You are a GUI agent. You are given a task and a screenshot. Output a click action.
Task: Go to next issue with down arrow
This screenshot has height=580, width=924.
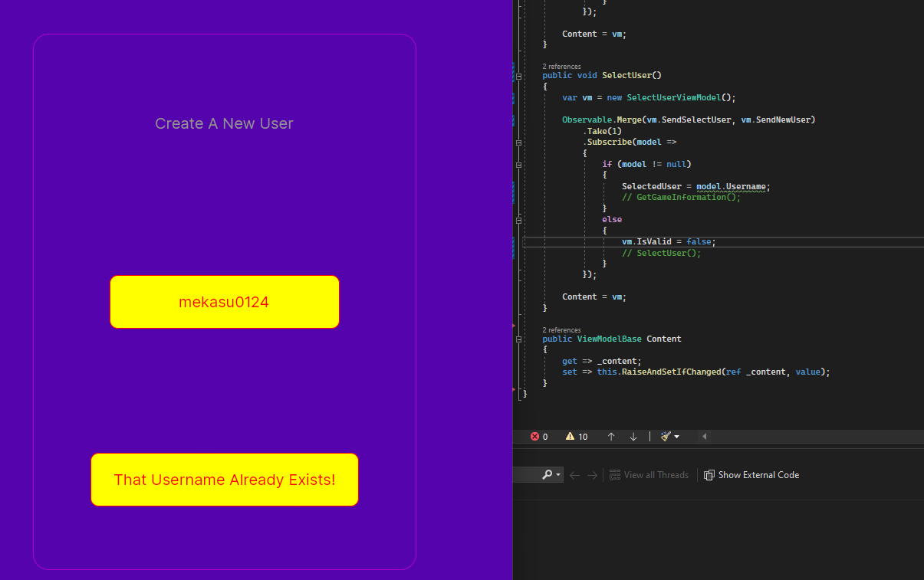tap(633, 437)
